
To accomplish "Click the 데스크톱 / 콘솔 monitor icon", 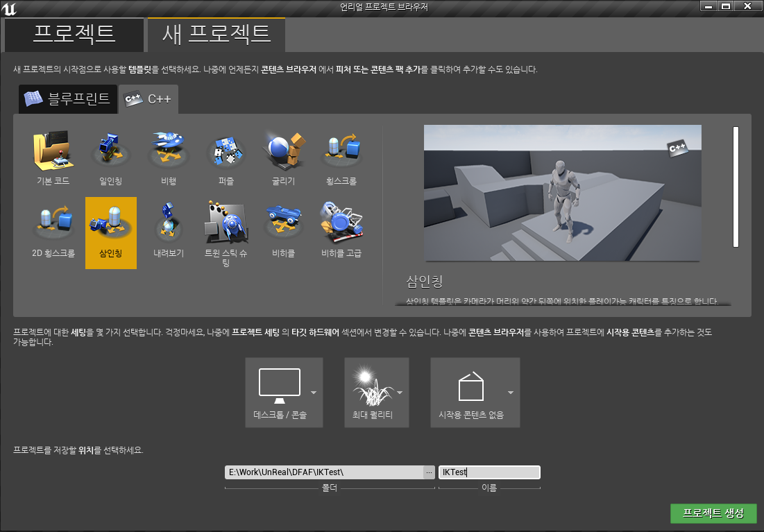I will click(280, 386).
